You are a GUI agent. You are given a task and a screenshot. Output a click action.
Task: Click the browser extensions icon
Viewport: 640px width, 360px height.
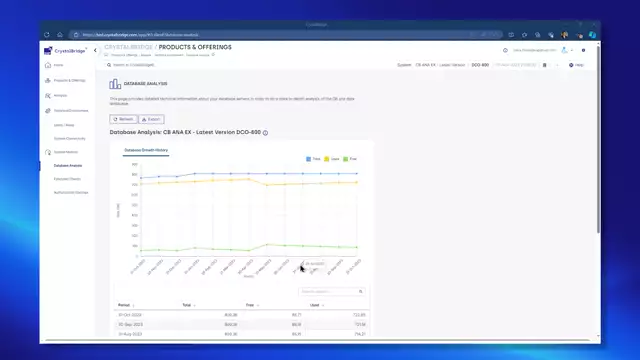551,35
